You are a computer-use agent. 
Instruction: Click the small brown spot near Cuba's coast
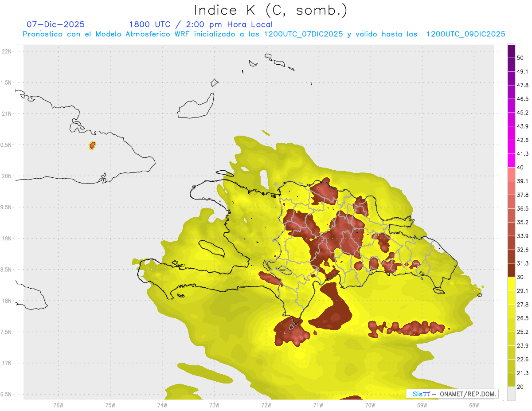click(92, 145)
